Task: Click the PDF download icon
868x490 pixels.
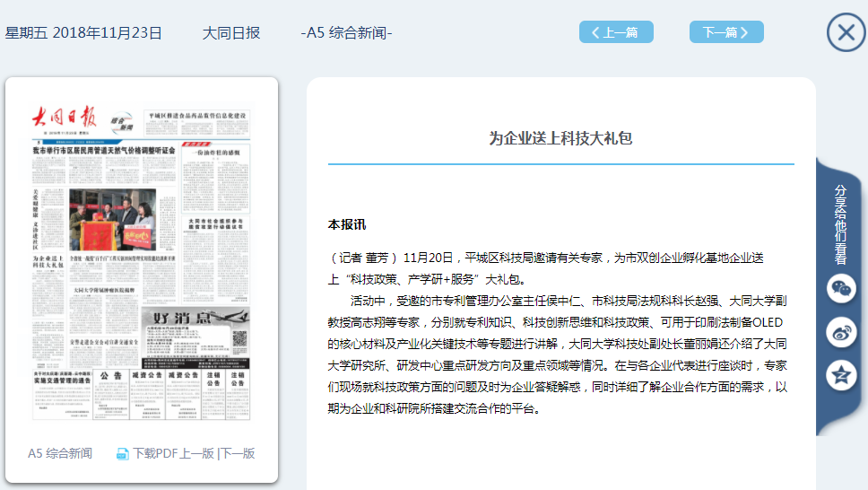Action: click(123, 454)
